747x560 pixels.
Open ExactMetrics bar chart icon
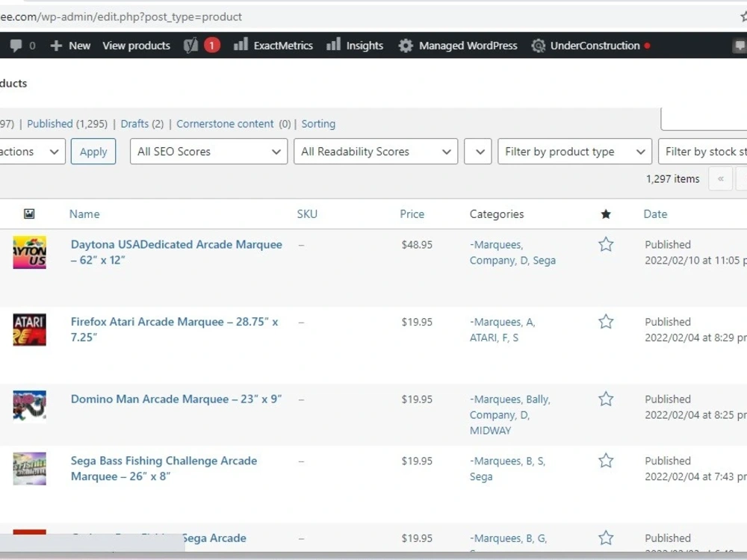tap(241, 45)
